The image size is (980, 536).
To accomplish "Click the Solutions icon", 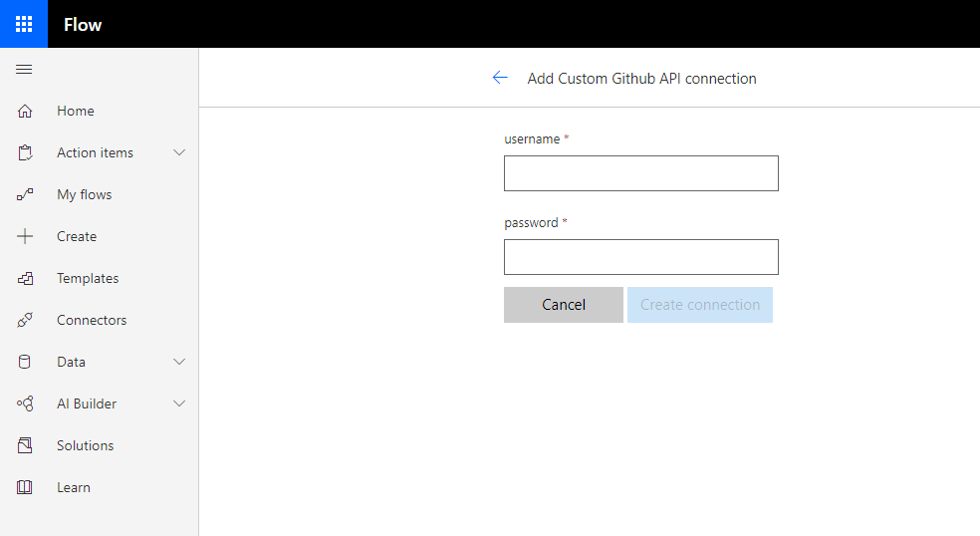I will pos(24,445).
